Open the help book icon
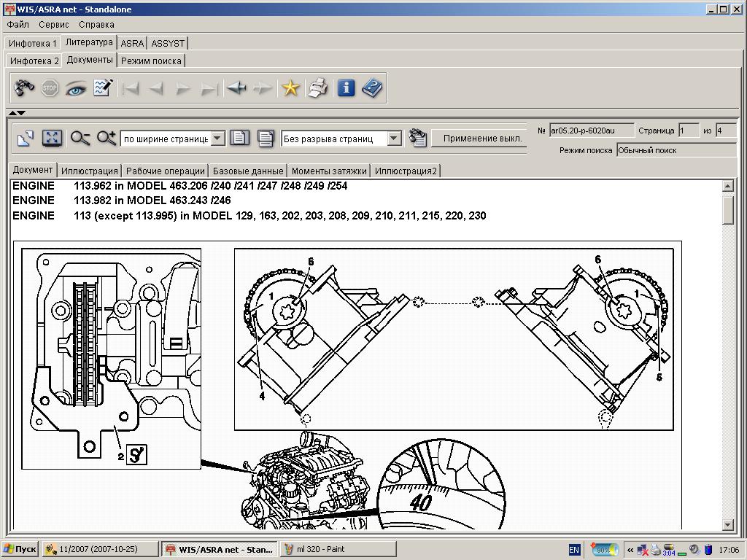Image resolution: width=747 pixels, height=560 pixels. 372,88
